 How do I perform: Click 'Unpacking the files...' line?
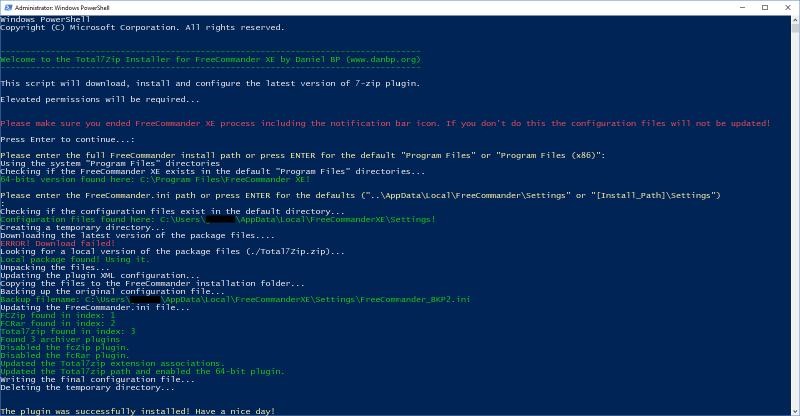click(55, 267)
